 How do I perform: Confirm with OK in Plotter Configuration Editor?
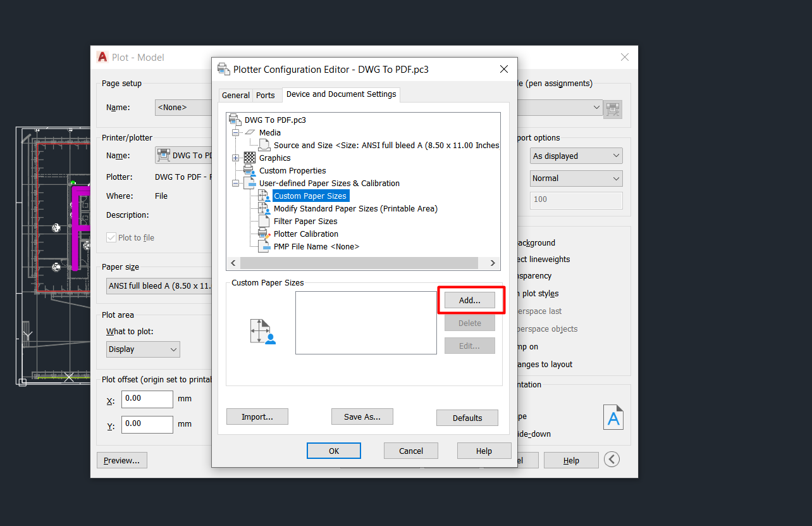point(334,451)
